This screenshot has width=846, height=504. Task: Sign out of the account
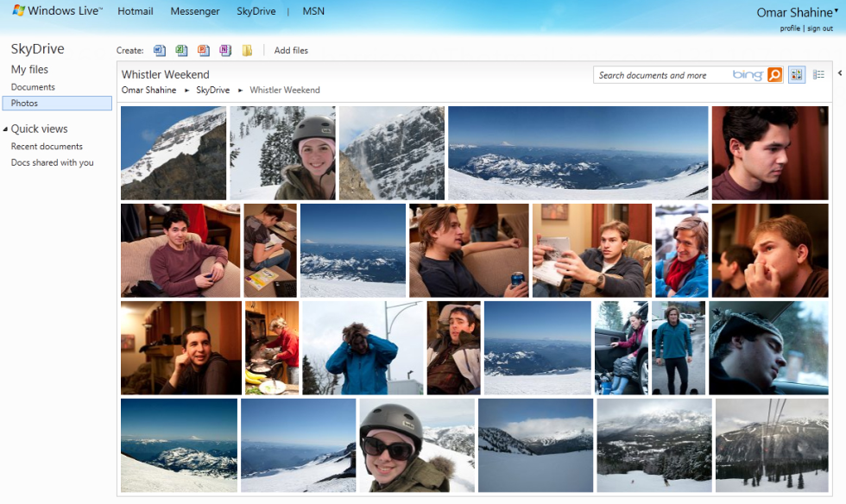820,28
